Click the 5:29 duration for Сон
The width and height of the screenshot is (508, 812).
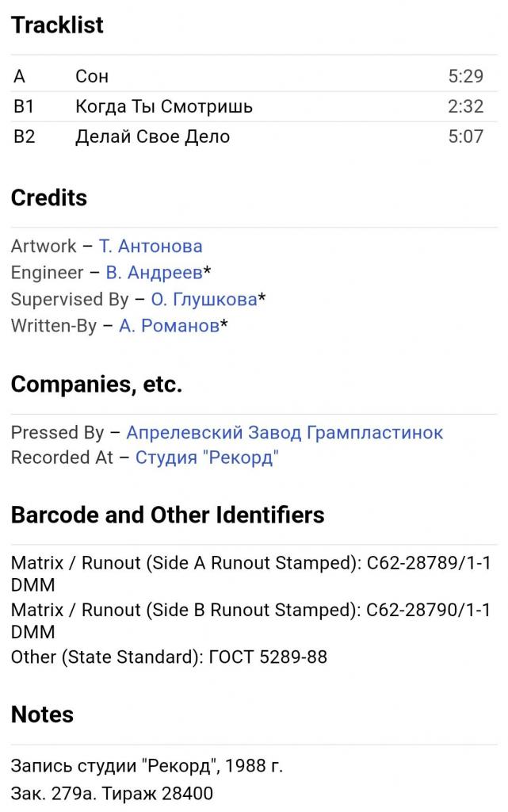click(x=465, y=76)
